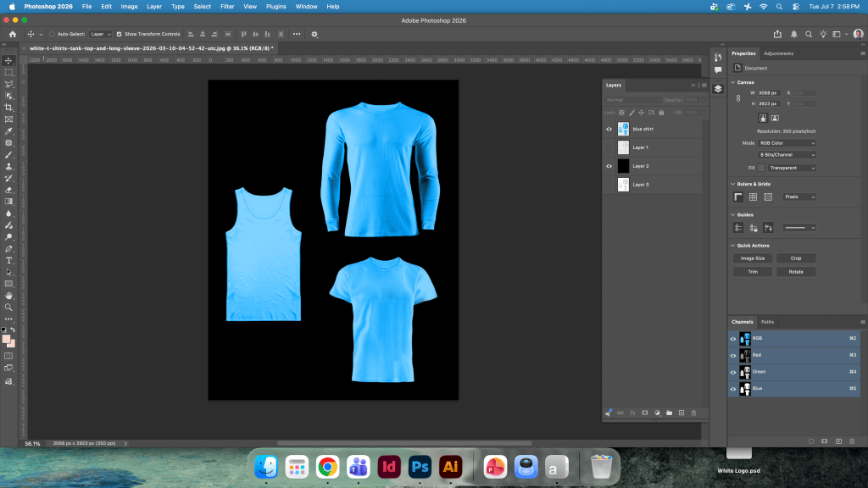This screenshot has width=868, height=488.
Task: Choose the Zoom tool
Action: [8, 307]
